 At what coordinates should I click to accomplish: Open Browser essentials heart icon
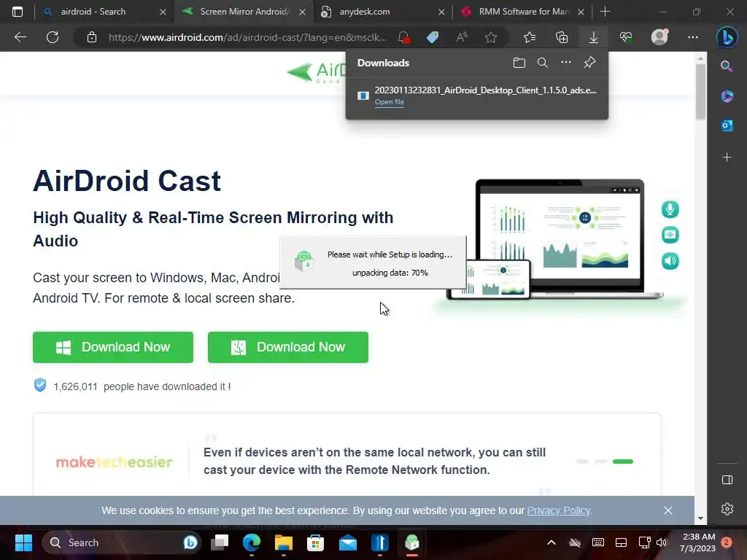pyautogui.click(x=626, y=37)
